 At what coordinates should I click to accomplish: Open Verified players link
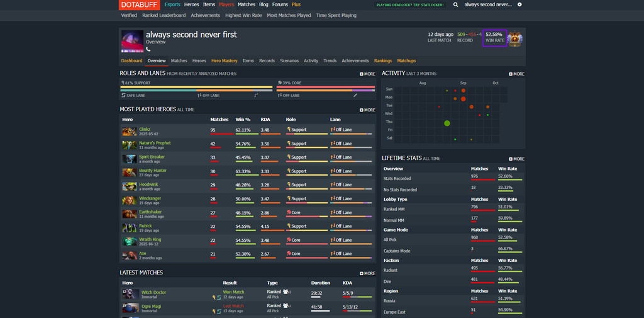pyautogui.click(x=129, y=16)
